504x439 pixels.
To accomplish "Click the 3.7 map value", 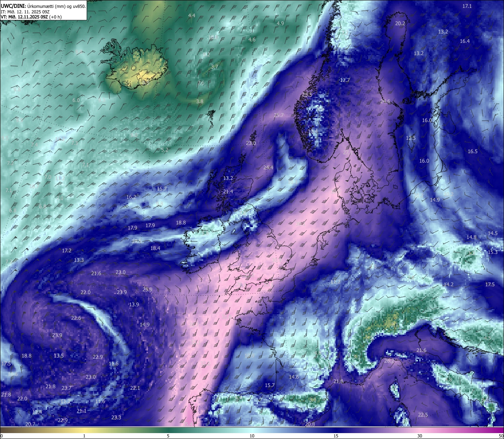I will pos(215,67).
